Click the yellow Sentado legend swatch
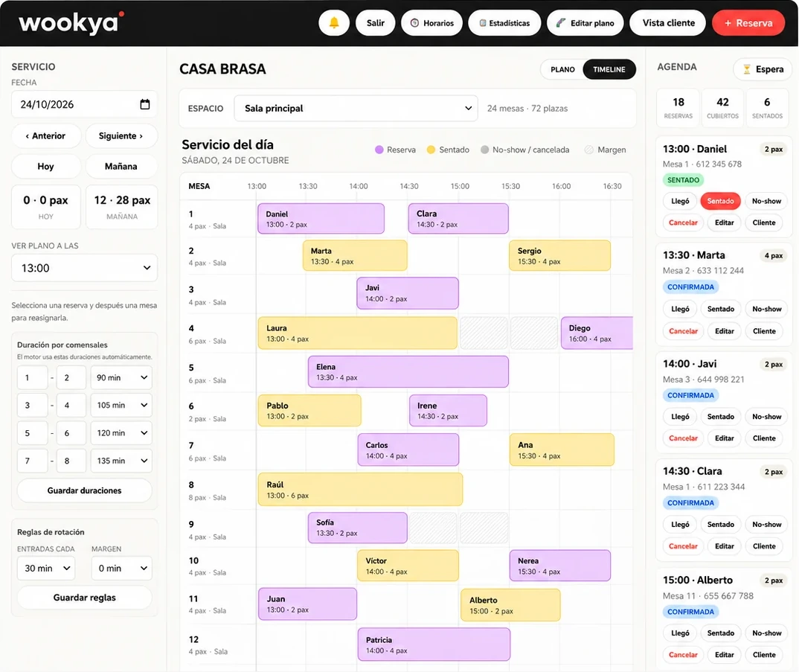The height and width of the screenshot is (672, 799). [431, 150]
